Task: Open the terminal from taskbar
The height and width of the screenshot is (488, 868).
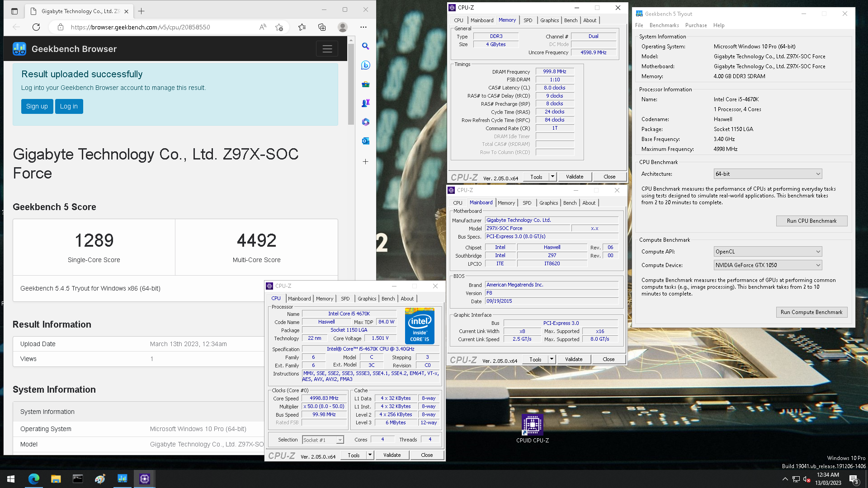Action: (x=78, y=479)
